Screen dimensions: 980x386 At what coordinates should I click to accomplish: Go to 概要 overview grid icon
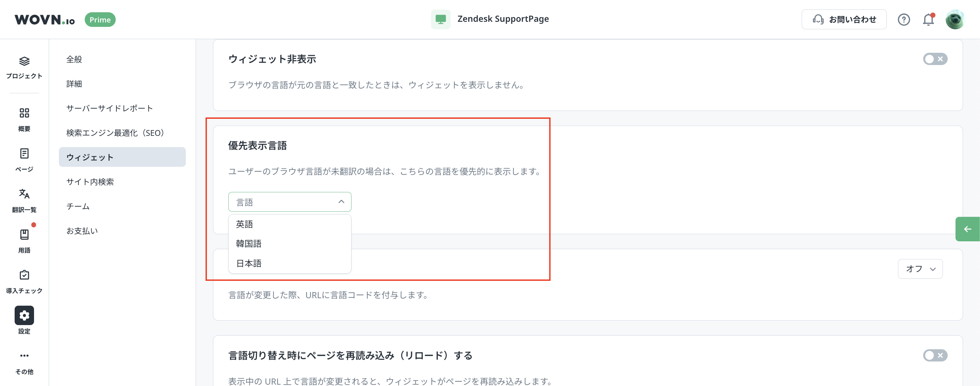[24, 113]
